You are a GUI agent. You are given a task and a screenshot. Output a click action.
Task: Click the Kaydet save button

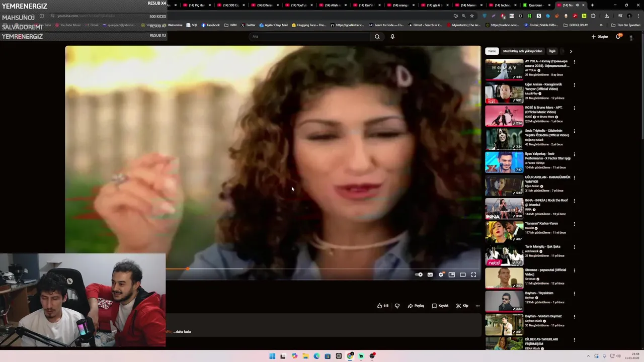[x=440, y=306]
